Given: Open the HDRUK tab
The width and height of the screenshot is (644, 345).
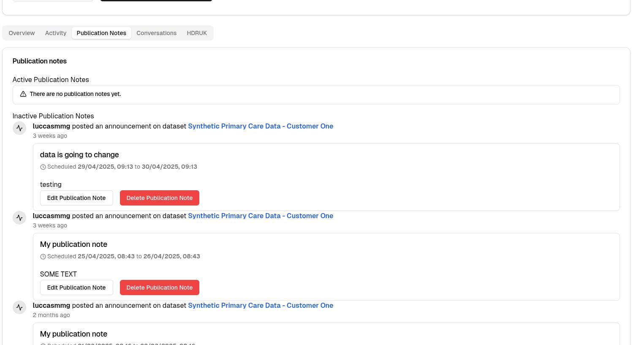Looking at the screenshot, I should point(197,33).
